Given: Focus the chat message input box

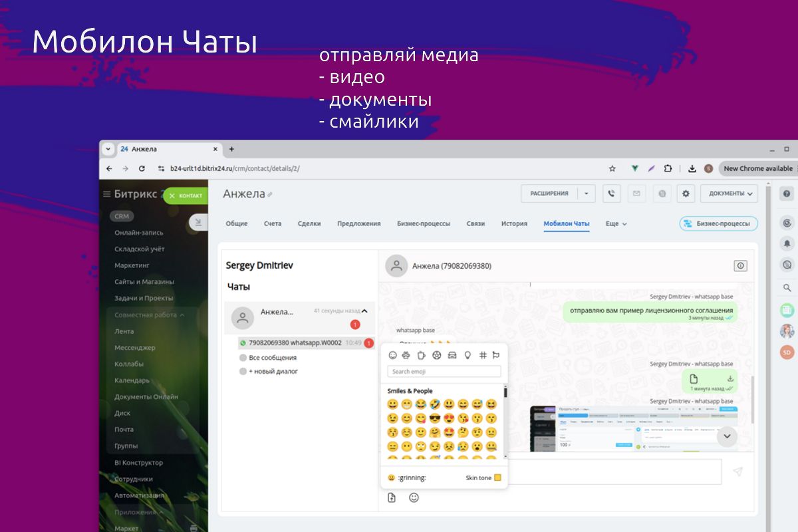Looking at the screenshot, I should 615,471.
